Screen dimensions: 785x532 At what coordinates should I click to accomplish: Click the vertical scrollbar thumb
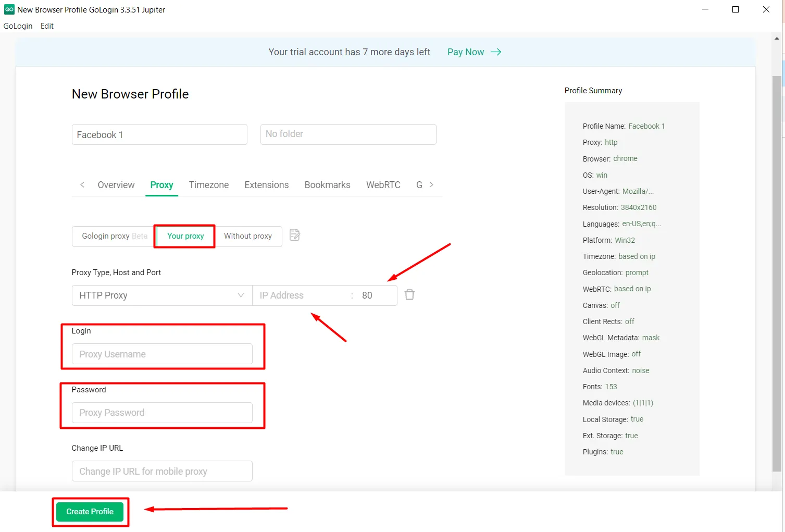pos(777,271)
